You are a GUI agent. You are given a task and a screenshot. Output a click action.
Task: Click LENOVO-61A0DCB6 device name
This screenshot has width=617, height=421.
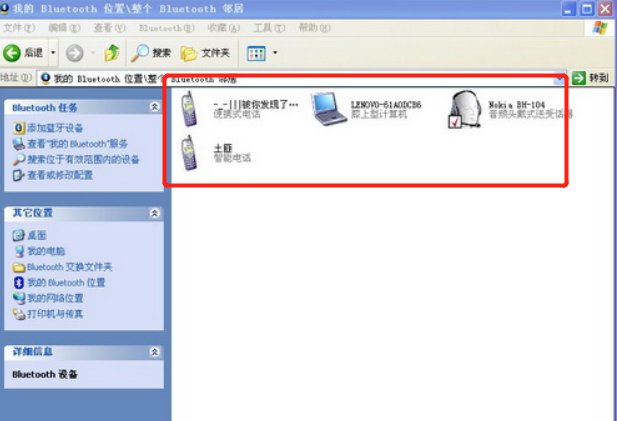386,105
